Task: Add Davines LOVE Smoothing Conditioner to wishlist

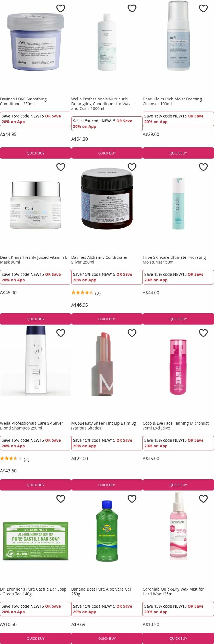Action: pyautogui.click(x=61, y=9)
